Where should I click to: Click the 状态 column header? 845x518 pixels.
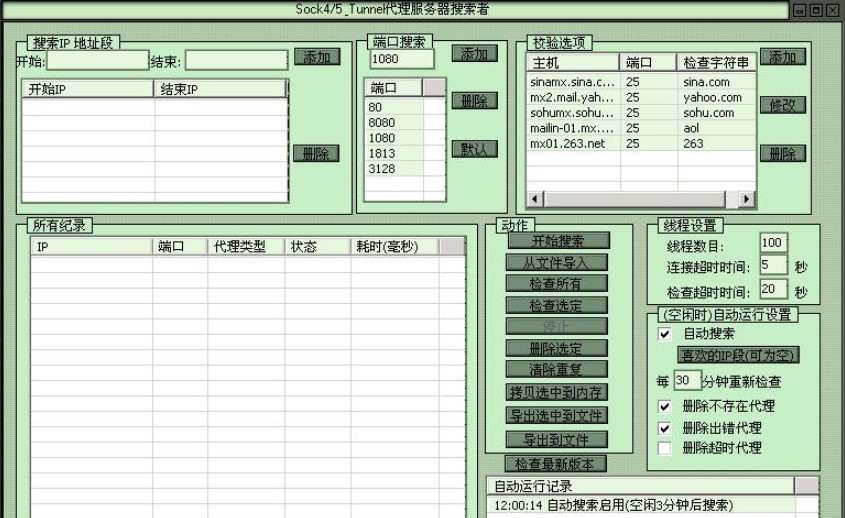click(x=317, y=247)
